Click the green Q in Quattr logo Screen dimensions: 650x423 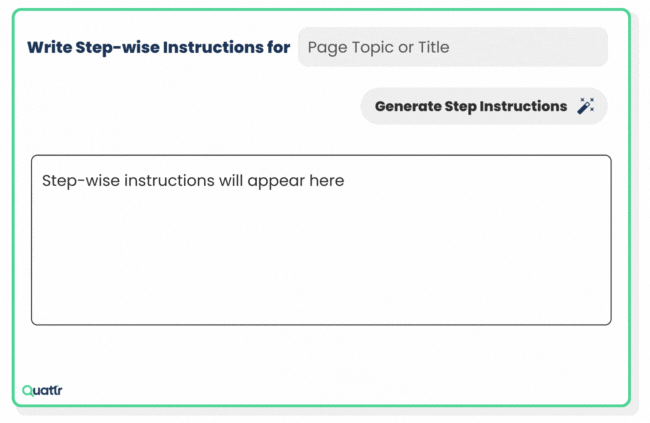(28, 391)
